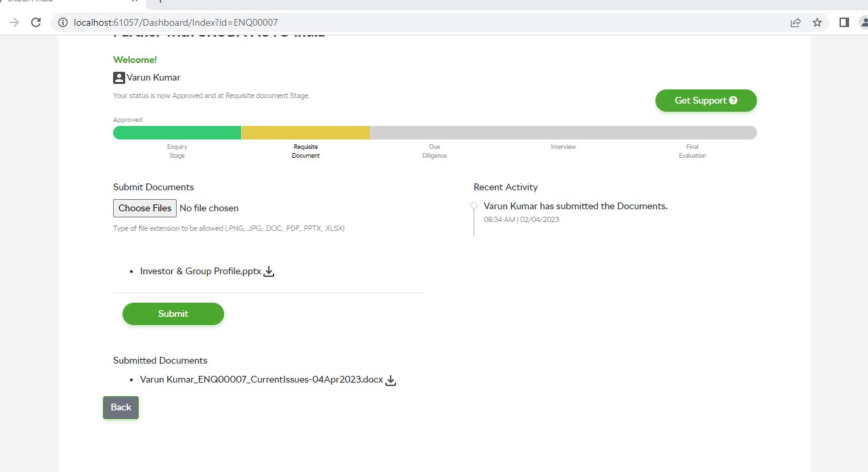Select the Final Evaluation stage label
This screenshot has height=472, width=868.
(x=693, y=151)
